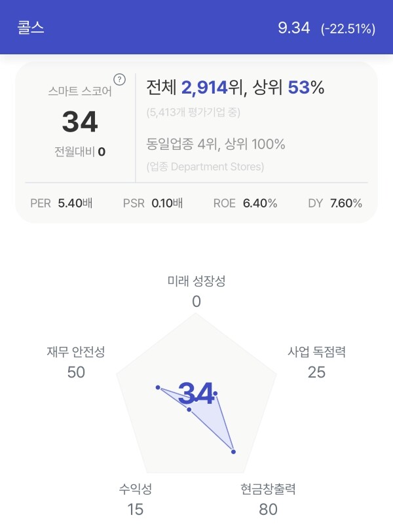393x532 pixels.
Task: Select the 전월대비 0 change indicator
Action: click(x=80, y=152)
